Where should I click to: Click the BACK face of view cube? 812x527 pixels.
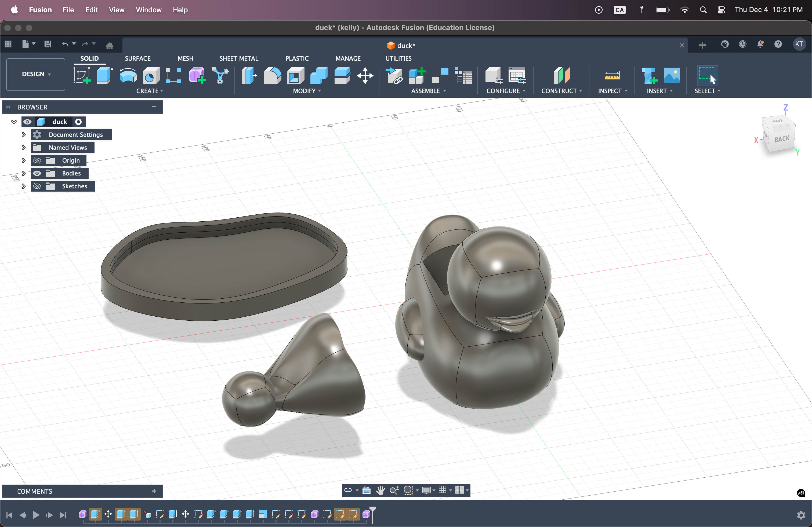click(x=782, y=139)
